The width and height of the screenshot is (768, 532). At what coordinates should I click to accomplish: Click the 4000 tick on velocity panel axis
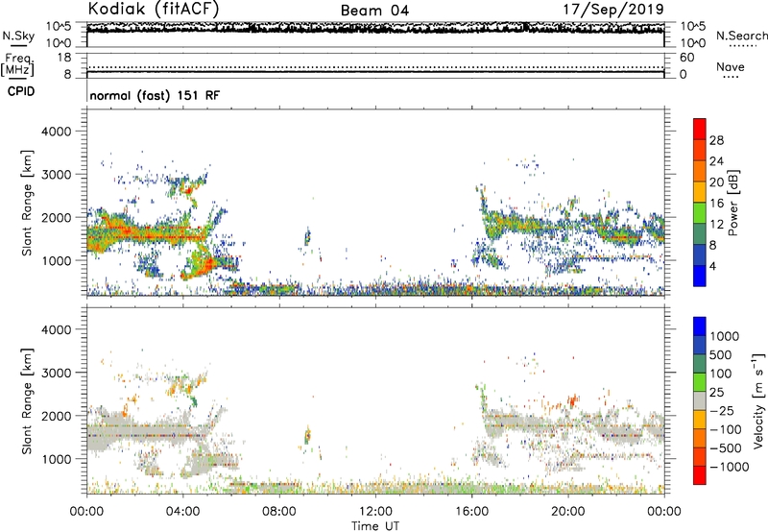point(56,329)
